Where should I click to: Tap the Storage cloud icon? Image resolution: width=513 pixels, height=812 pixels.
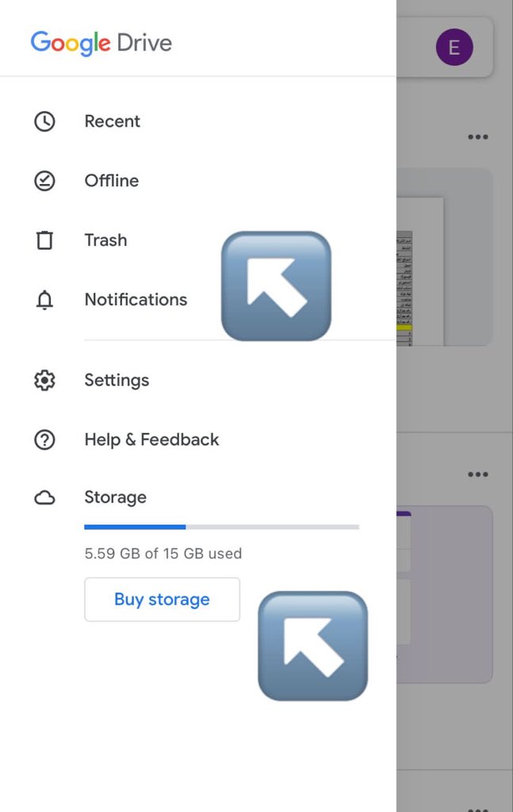point(44,498)
